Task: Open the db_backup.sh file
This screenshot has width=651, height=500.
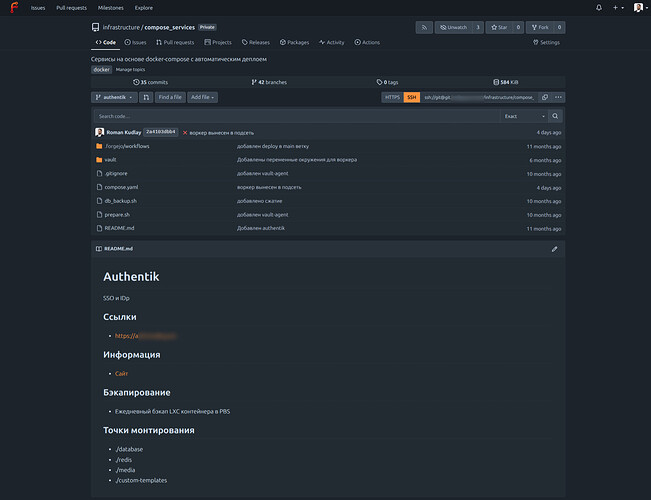Action: [120, 201]
